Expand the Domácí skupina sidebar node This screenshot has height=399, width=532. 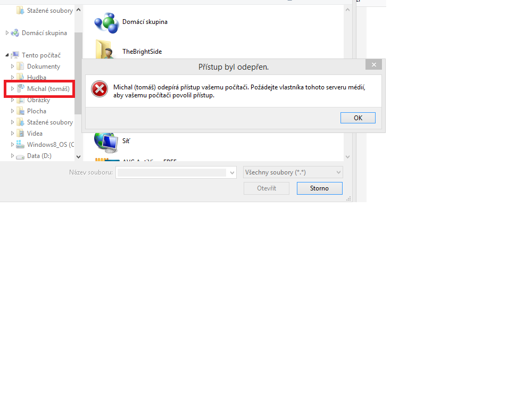(7, 33)
